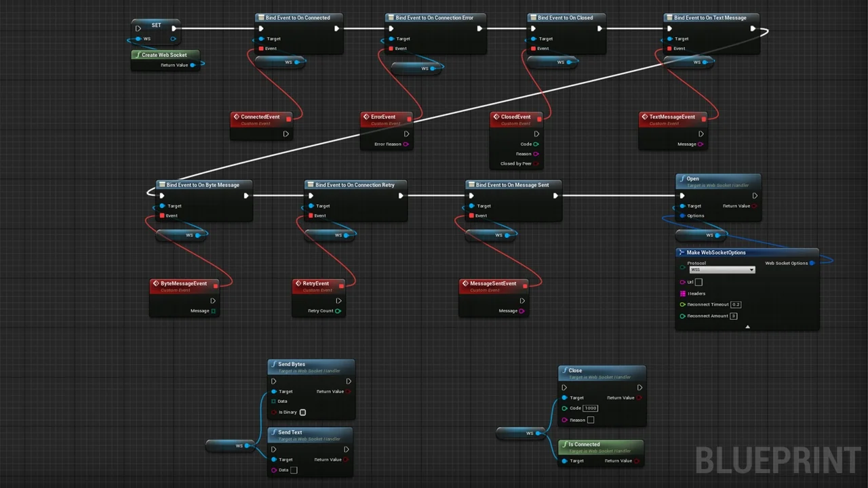Click the function icon on the Open node
The width and height of the screenshot is (868, 488).
tap(682, 179)
